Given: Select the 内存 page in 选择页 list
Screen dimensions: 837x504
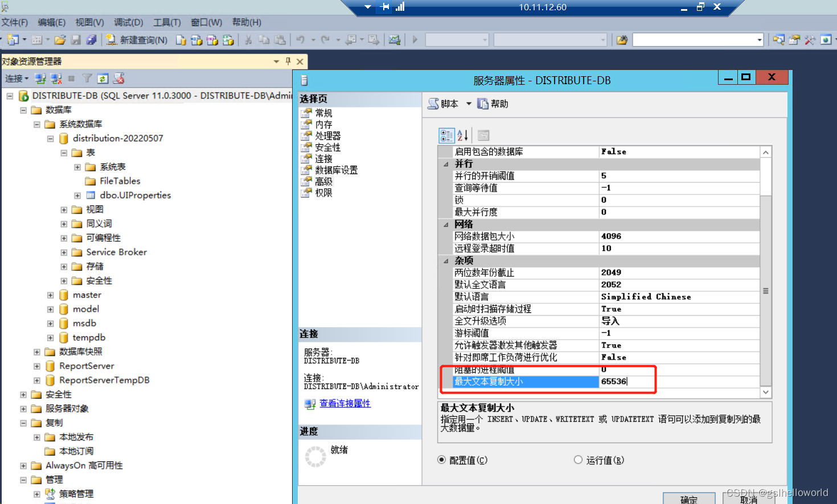Looking at the screenshot, I should tap(324, 125).
